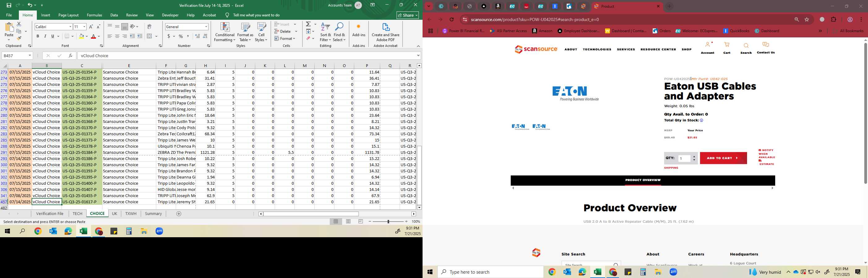Viewport: 868px width, 278px height.
Task: Open the Delete cells dropdown arrow
Action: pos(296,31)
